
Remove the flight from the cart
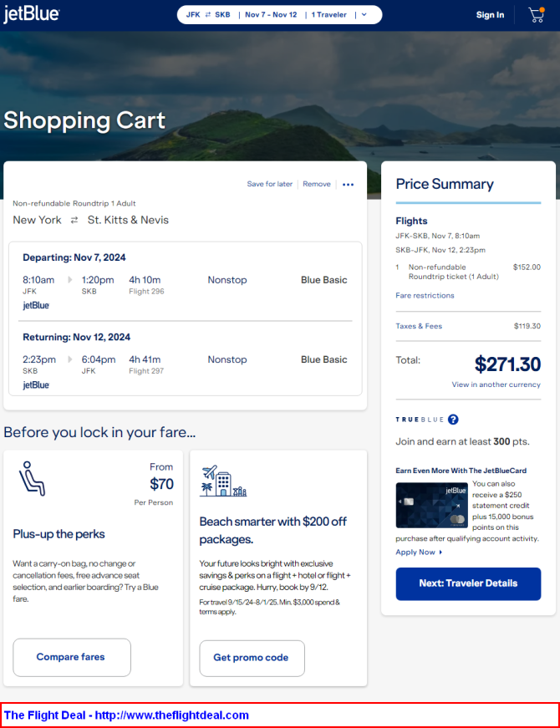pos(317,184)
